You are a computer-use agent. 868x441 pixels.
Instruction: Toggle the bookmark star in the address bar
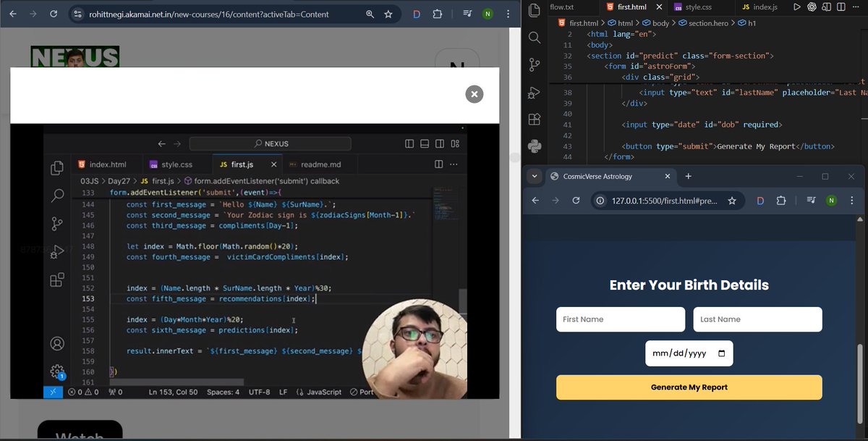click(733, 201)
